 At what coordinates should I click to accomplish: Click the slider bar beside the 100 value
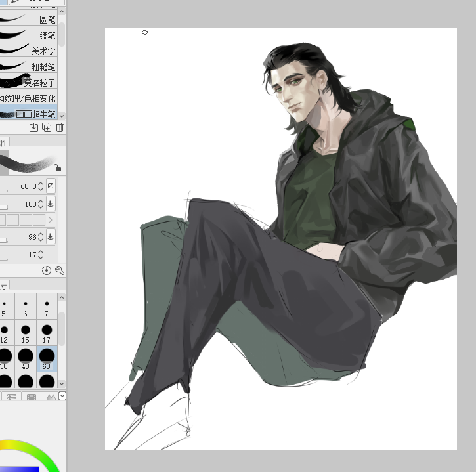[4, 207]
